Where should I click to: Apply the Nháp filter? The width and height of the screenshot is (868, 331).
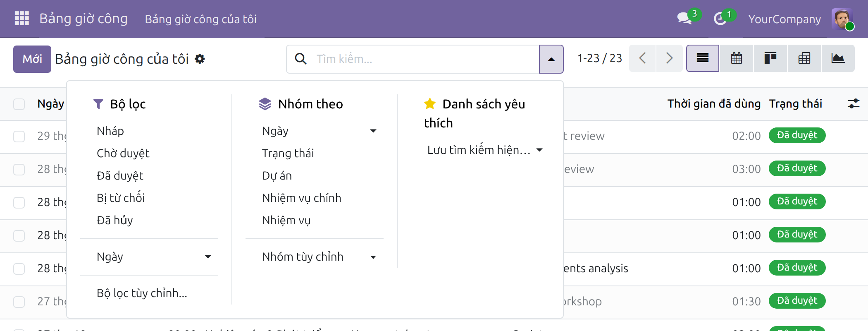[110, 131]
